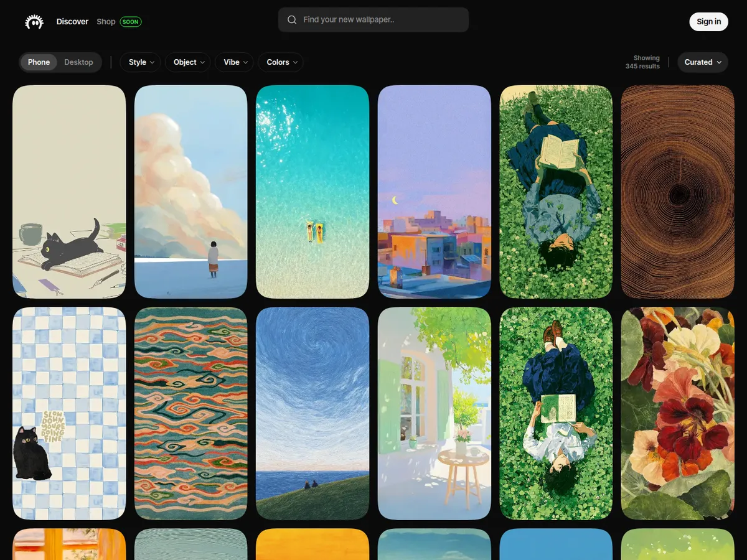Image resolution: width=747 pixels, height=560 pixels.
Task: Open the swirling blue sky hill wallpaper
Action: (312, 414)
